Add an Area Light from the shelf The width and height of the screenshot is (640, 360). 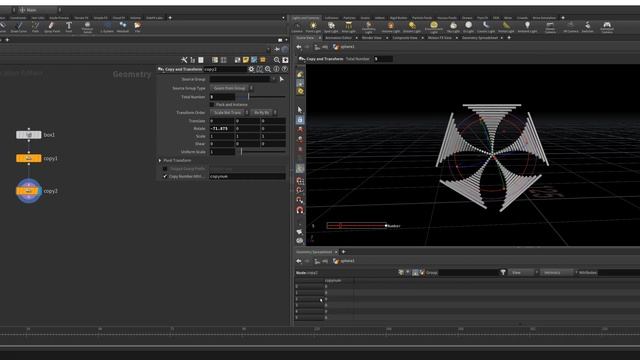click(x=349, y=27)
